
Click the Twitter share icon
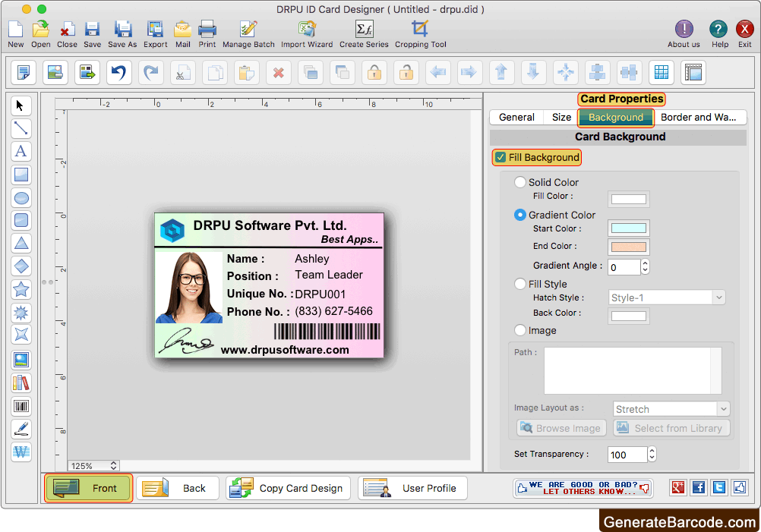(x=718, y=487)
